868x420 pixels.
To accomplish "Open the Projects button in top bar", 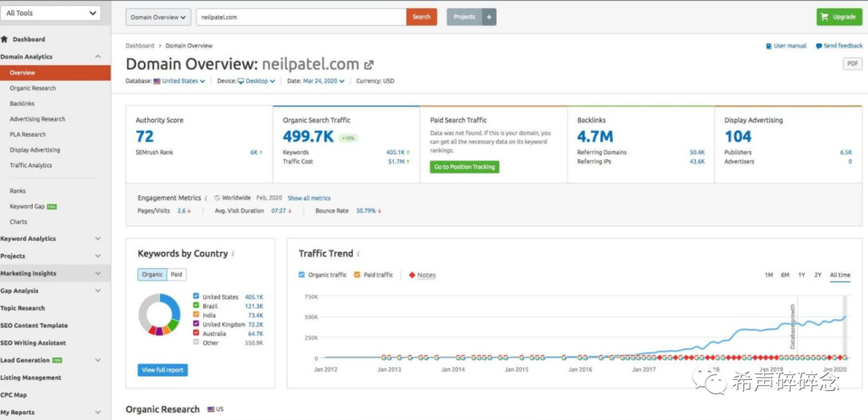I will [x=464, y=17].
